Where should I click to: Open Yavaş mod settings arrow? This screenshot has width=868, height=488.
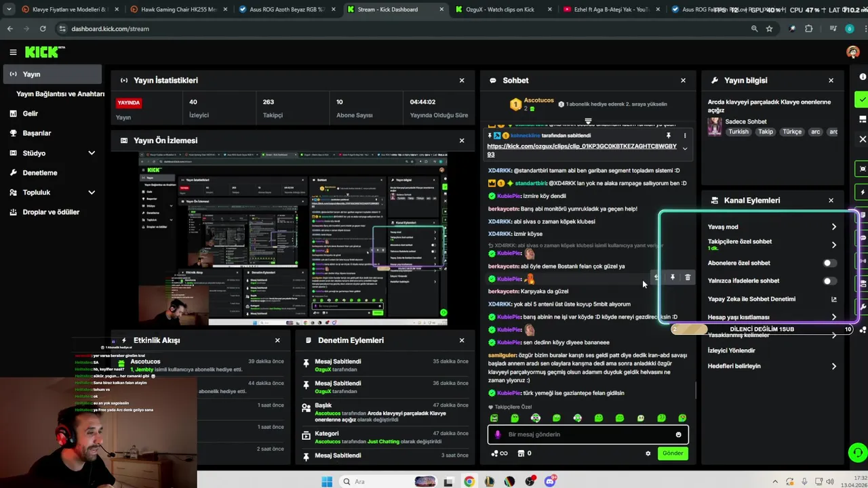click(833, 227)
